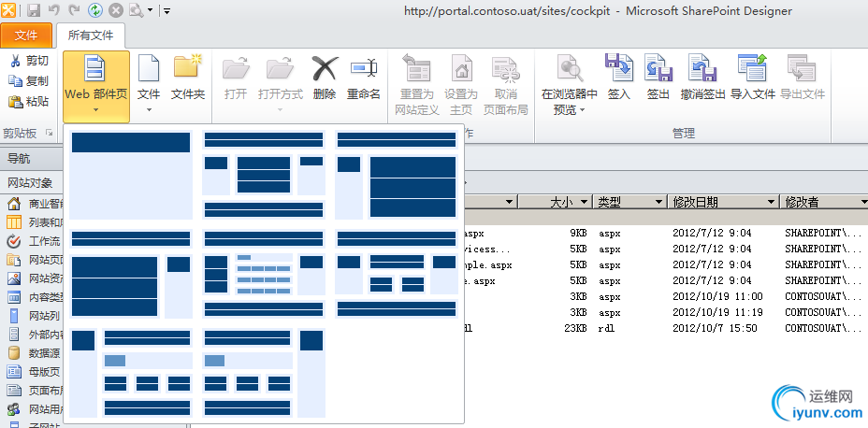Viewport: 868px width, 428px height.
Task: Select the 23KB rdl file row
Action: [x=666, y=328]
